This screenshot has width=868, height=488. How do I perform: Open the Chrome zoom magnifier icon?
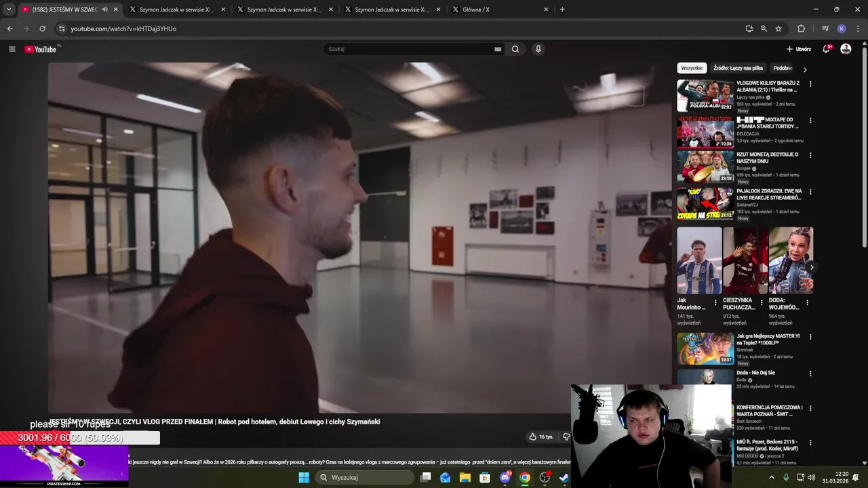(x=764, y=28)
